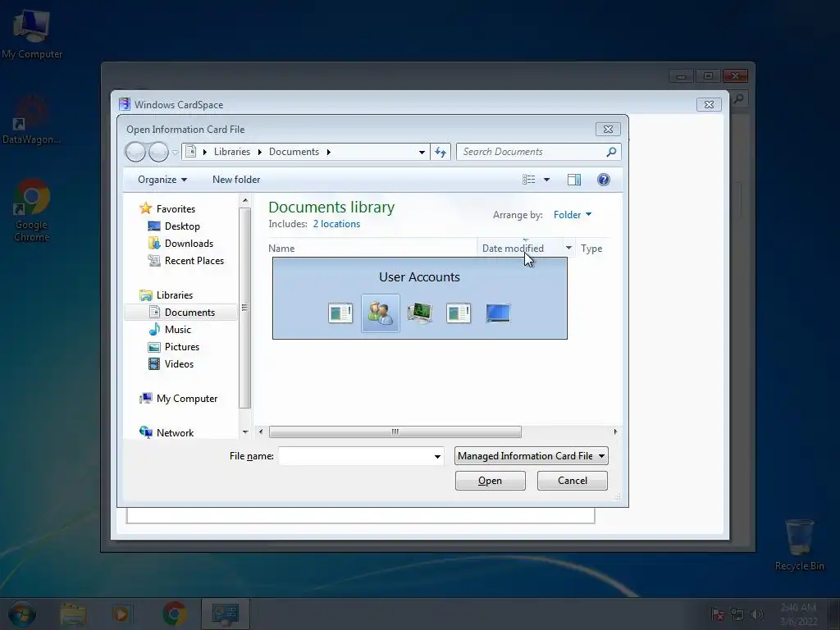
Task: Open the Organize menu
Action: [162, 180]
